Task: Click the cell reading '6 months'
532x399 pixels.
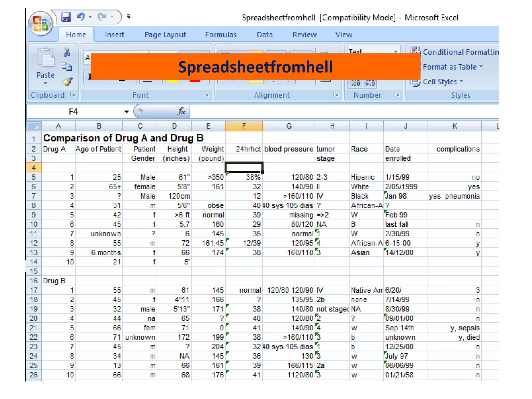Action: (99, 252)
